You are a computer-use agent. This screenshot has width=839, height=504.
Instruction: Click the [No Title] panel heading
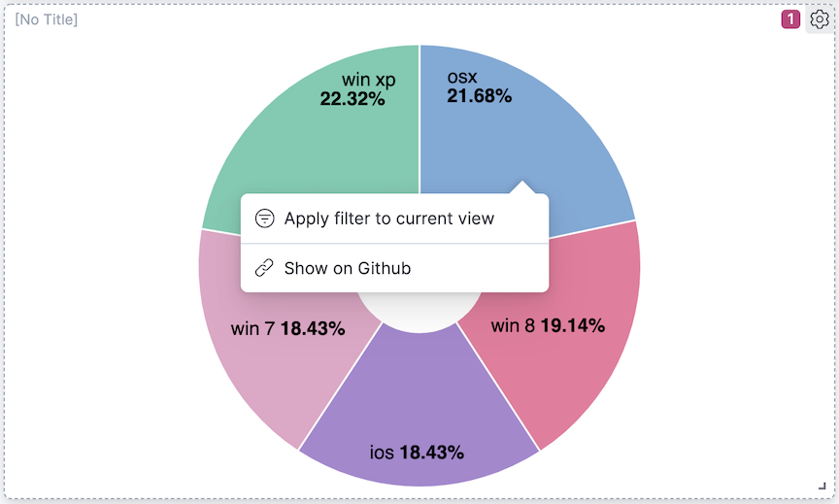tap(47, 19)
